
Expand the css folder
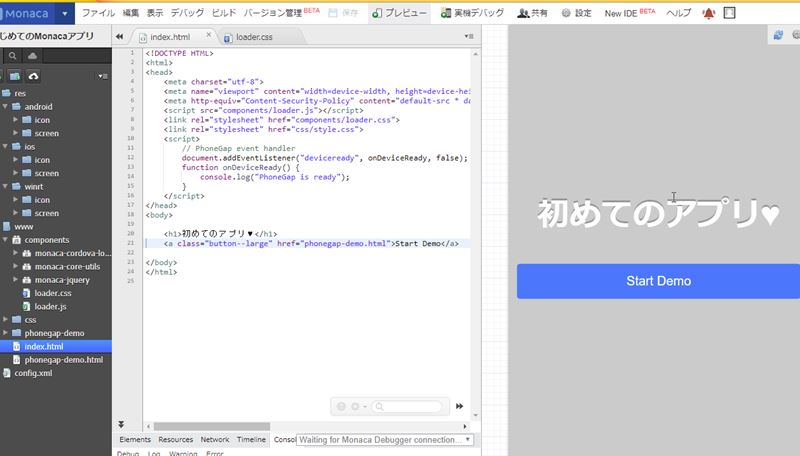click(5, 319)
